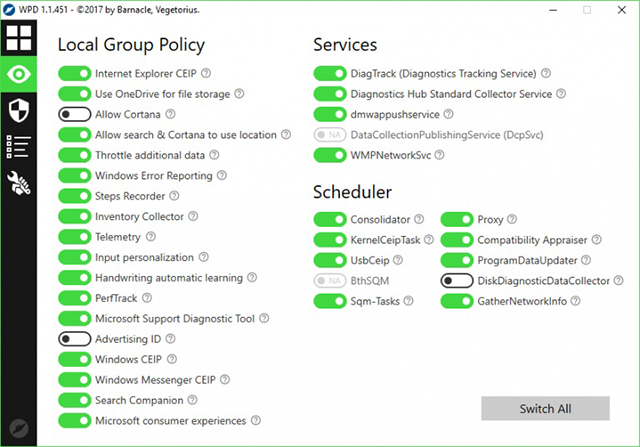Show help for Inventory Collector
Screen dimensions: 640x447
[193, 216]
